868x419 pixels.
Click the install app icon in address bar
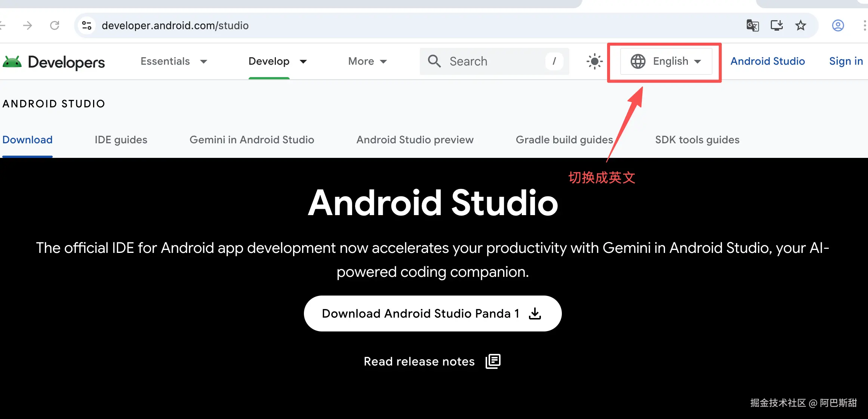point(776,25)
